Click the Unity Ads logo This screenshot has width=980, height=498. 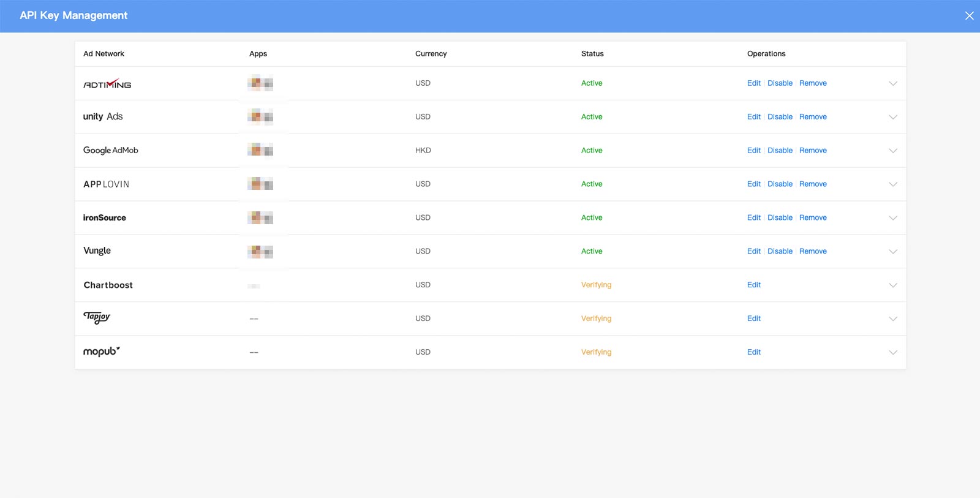point(103,116)
